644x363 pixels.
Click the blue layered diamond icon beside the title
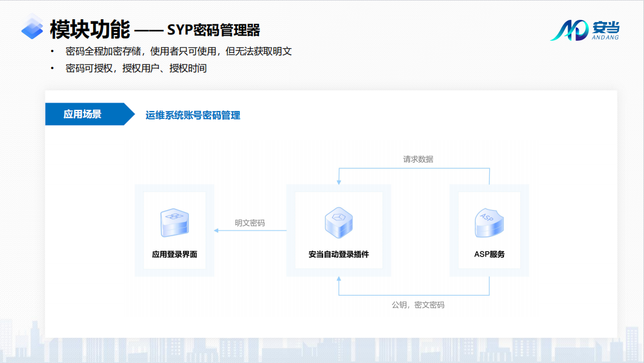[x=32, y=27]
